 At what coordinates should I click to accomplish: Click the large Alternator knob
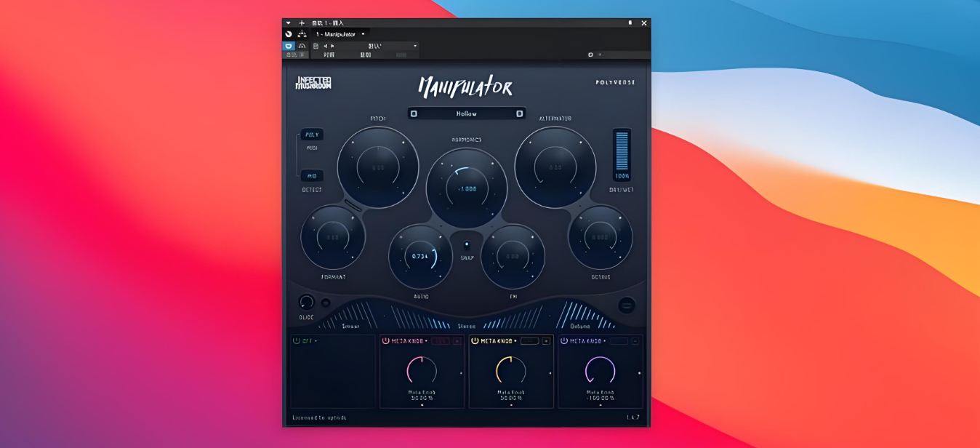pos(555,167)
